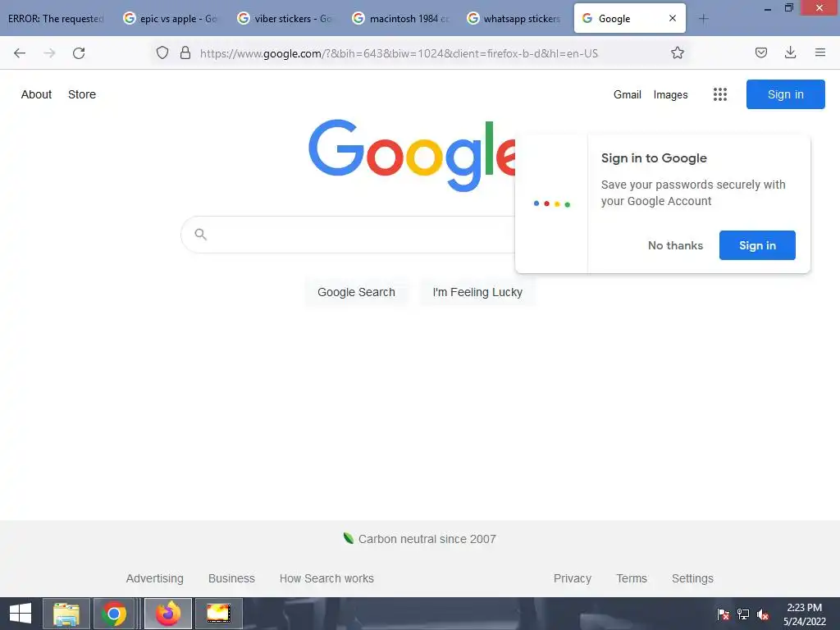
Task: Switch to the whatsapp stickers tab
Action: 514,19
